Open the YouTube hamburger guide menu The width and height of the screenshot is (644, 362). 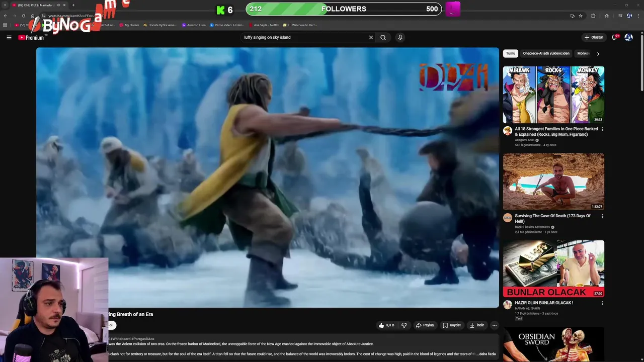pos(9,37)
